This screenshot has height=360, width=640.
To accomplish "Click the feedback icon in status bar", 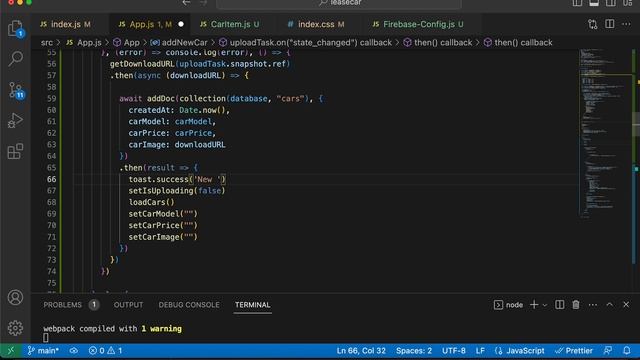I will click(x=608, y=351).
